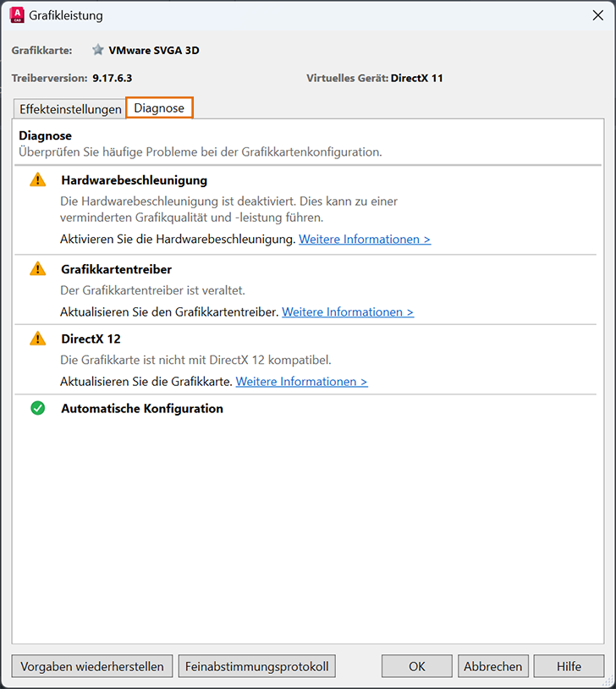Switch to the Effekteinstellungen tab
Screen dimensions: 616x689
click(x=70, y=109)
